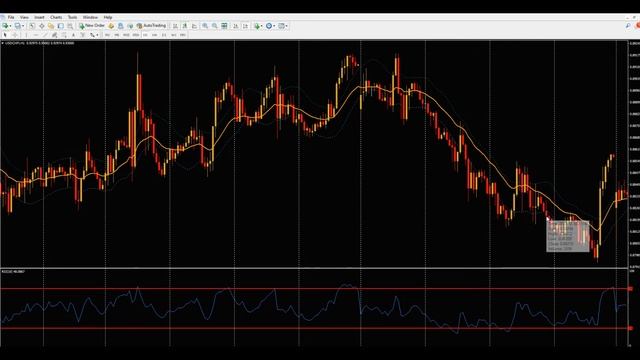The image size is (640, 360).
Task: Select the M15 timeframe button
Action: [126, 35]
